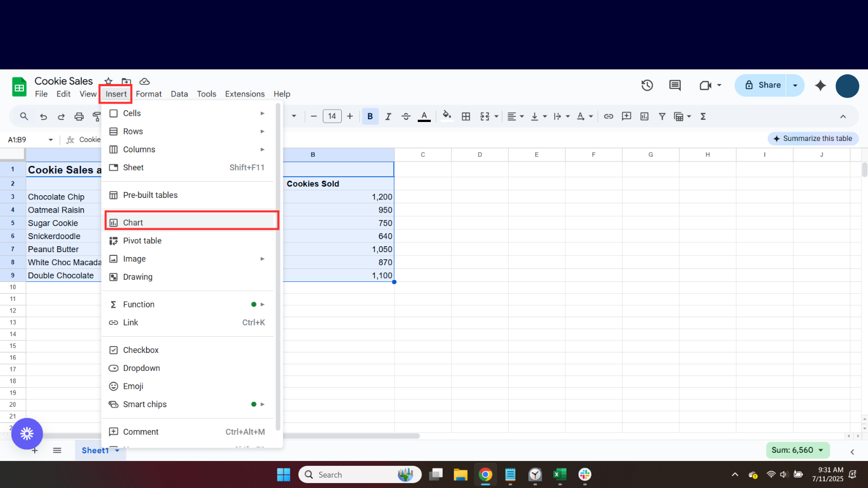Expand the merge cells dropdown arrow
The height and width of the screenshot is (488, 868).
tap(496, 117)
